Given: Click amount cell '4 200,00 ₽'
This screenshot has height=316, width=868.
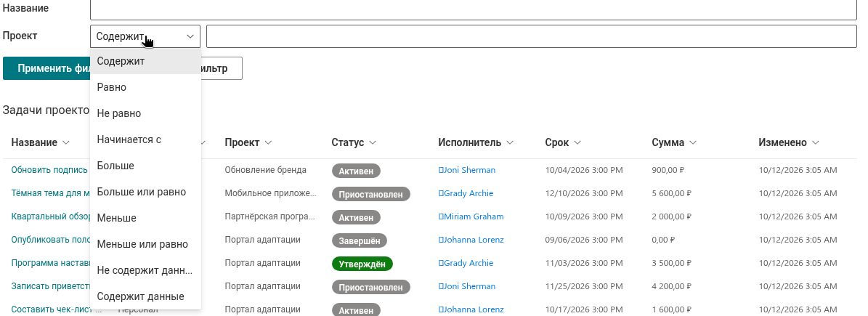Looking at the screenshot, I should pyautogui.click(x=671, y=286).
